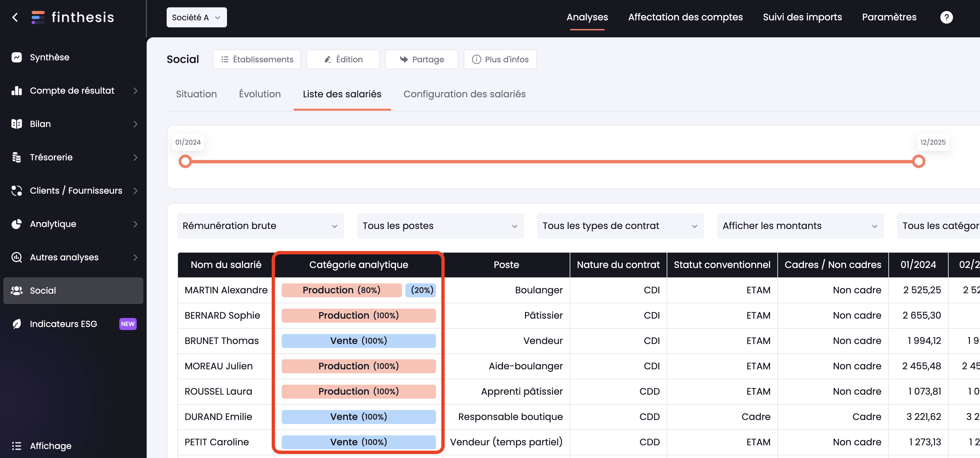Screen dimensions: 980x458
Task: Open the Afficher les montants dropdown
Action: [x=800, y=226]
